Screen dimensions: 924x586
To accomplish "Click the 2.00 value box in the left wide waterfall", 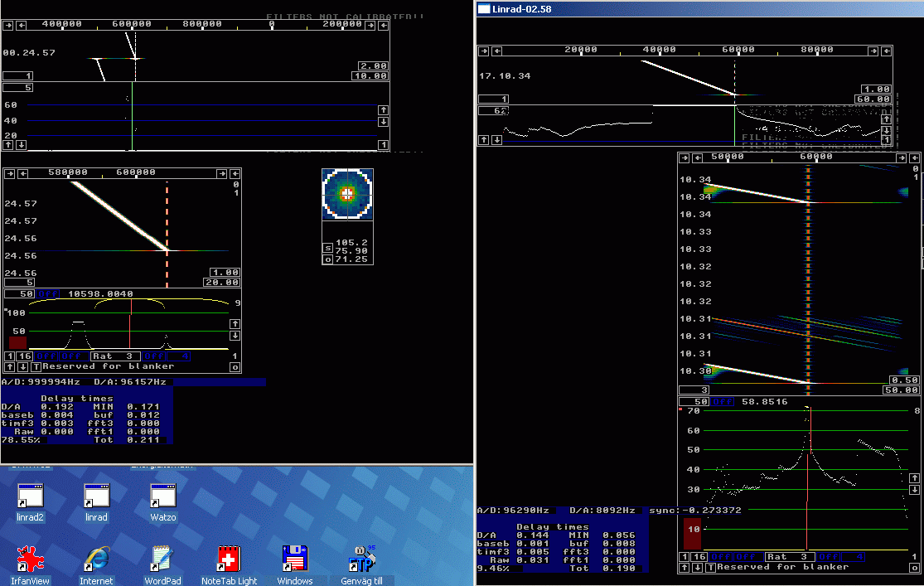I will pyautogui.click(x=373, y=66).
